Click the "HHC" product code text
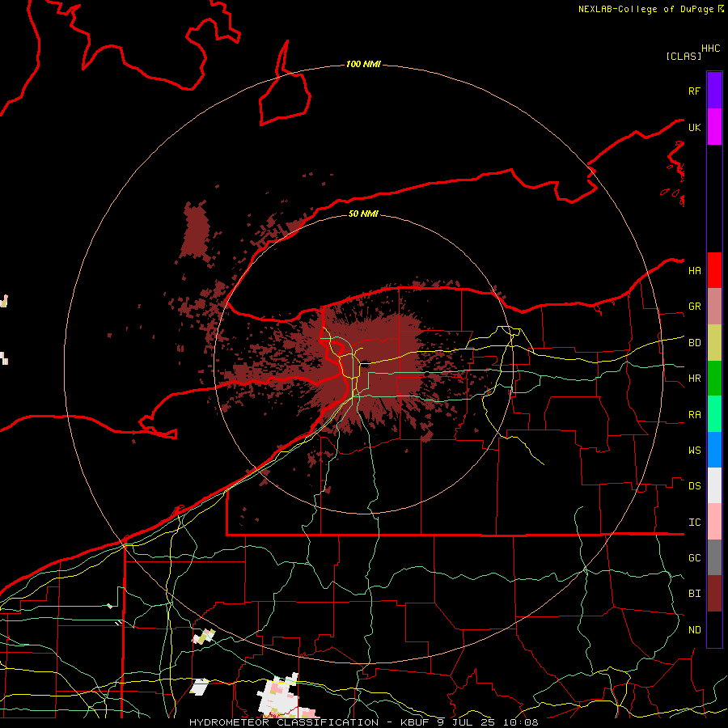The width and height of the screenshot is (728, 728). [x=710, y=49]
